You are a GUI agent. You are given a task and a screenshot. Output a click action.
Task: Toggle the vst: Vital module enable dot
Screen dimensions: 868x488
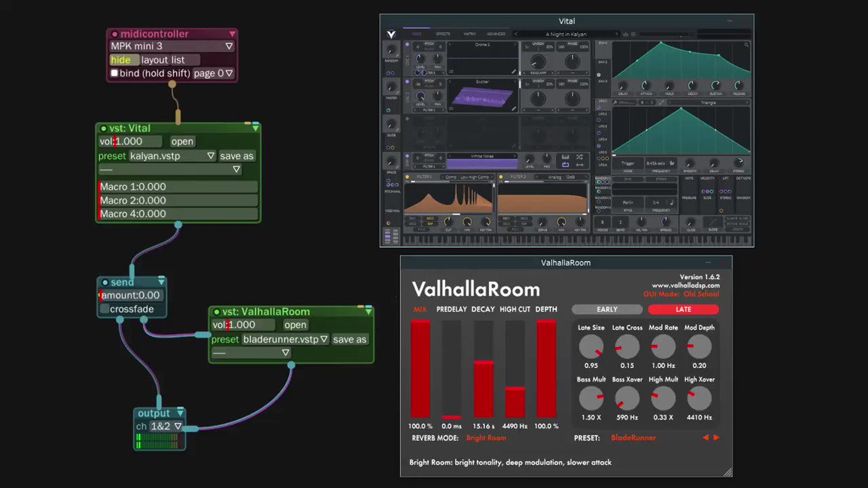click(103, 128)
